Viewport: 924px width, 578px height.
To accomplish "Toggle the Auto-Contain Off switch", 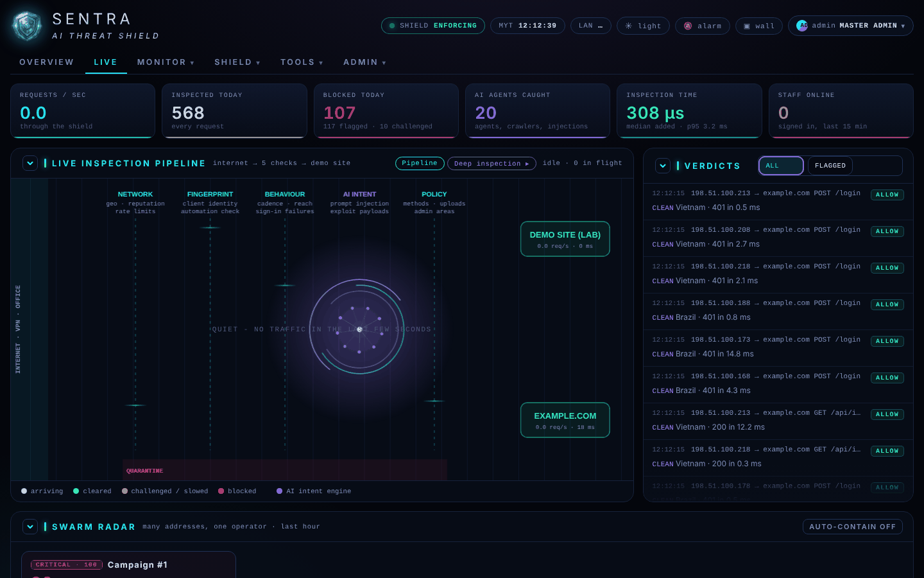I will coord(852,527).
